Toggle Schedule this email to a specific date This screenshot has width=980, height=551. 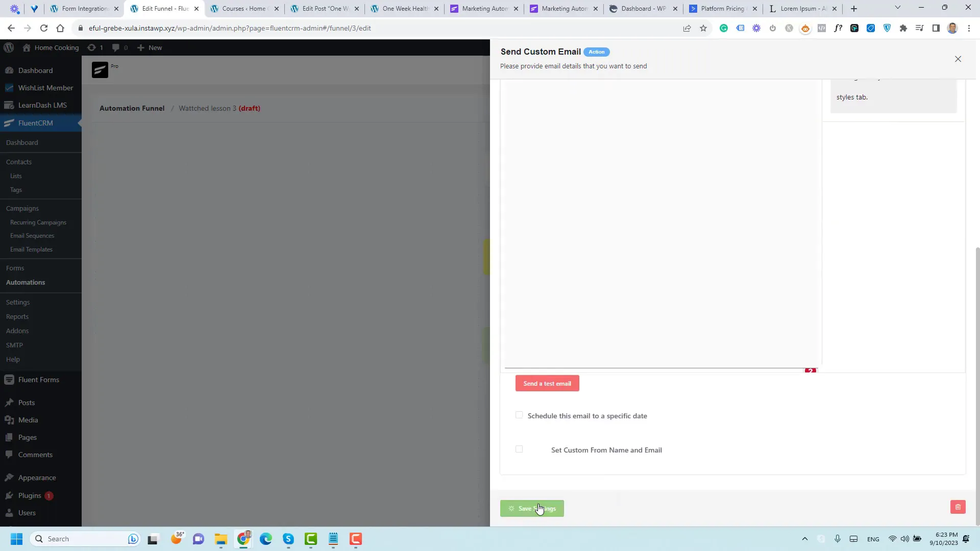pyautogui.click(x=518, y=414)
